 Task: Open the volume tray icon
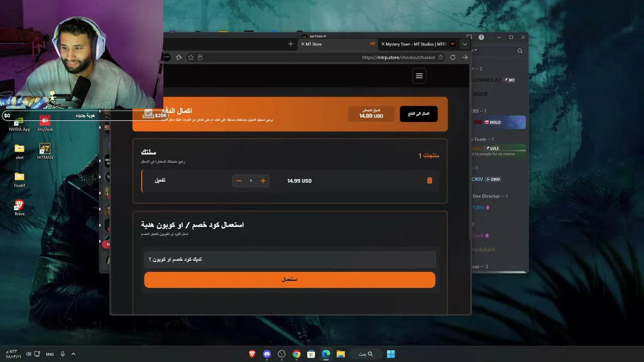tap(29, 354)
